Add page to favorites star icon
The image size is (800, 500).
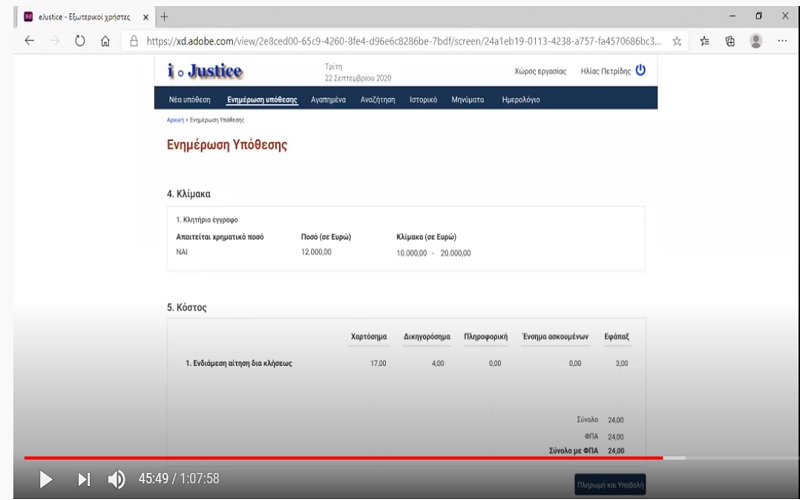pos(677,41)
